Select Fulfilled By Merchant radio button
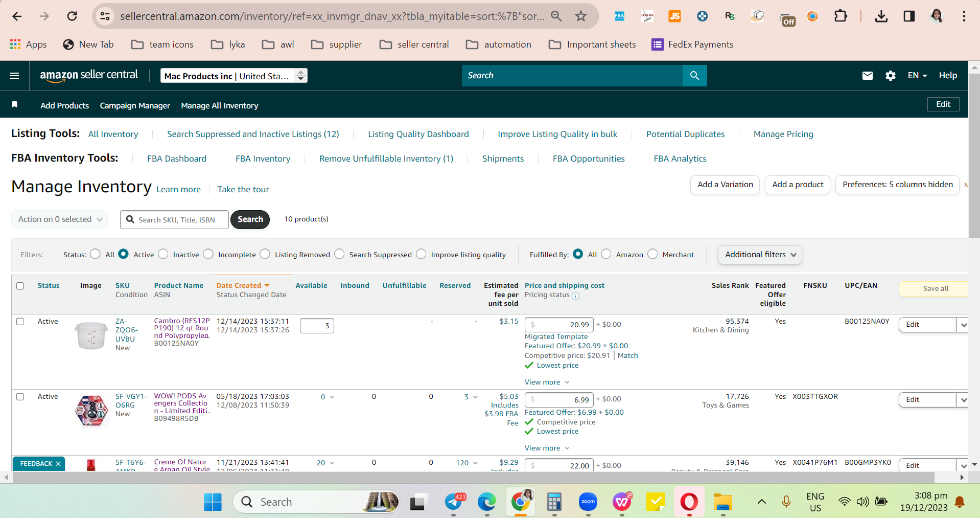 coord(652,254)
